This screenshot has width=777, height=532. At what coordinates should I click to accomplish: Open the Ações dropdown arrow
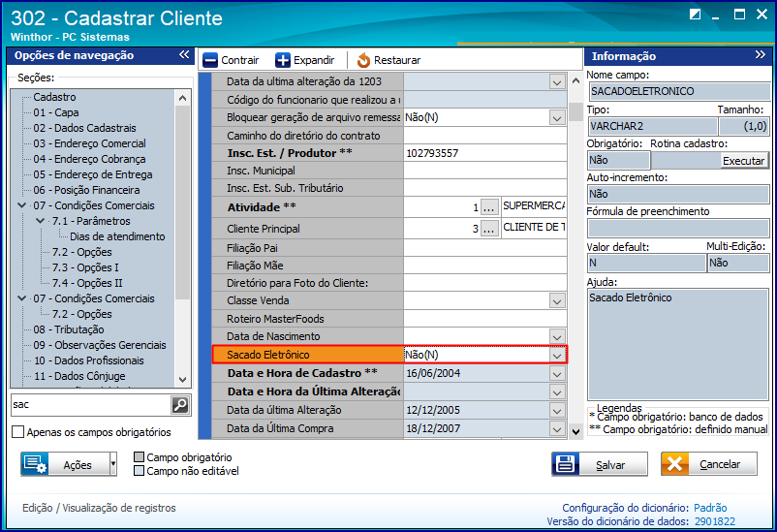tap(113, 464)
